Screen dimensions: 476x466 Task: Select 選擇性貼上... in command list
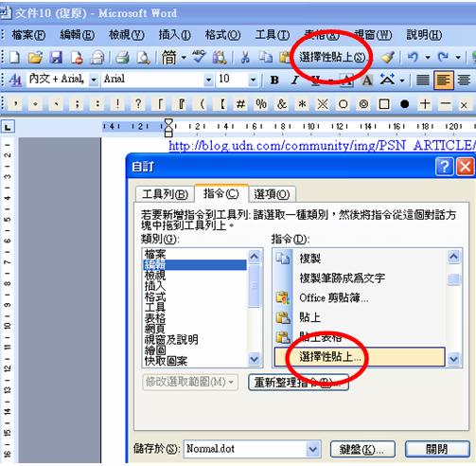[x=359, y=357]
